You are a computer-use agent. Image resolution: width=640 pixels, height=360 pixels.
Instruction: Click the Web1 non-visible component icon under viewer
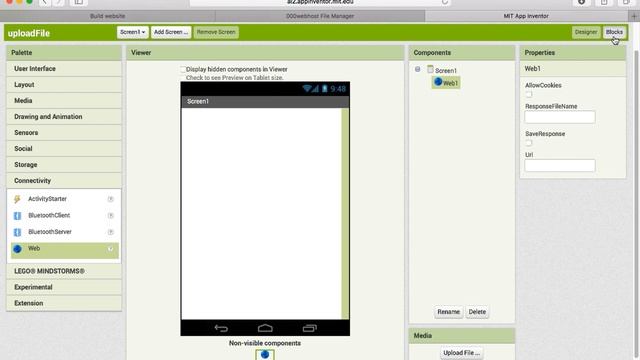point(265,354)
